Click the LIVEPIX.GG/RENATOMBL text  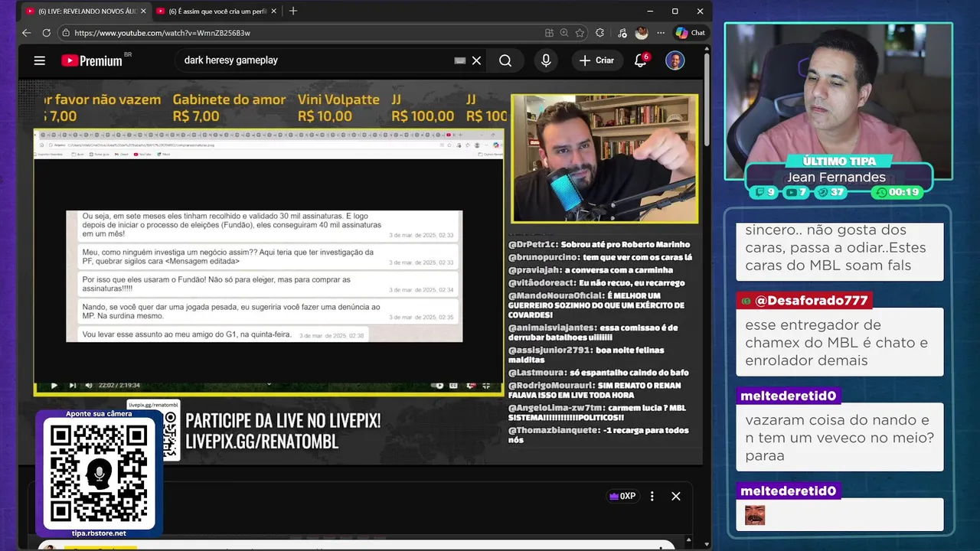(x=262, y=442)
